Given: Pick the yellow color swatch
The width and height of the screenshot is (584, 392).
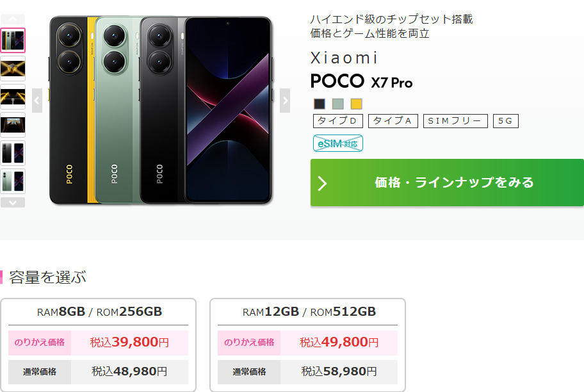Looking at the screenshot, I should [x=357, y=104].
